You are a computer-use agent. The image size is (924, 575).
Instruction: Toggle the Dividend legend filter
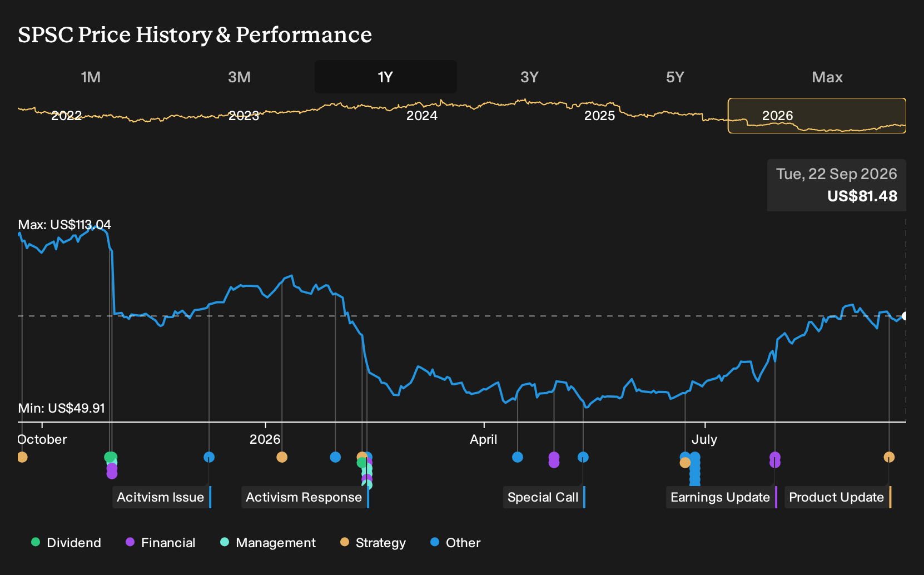click(x=66, y=543)
